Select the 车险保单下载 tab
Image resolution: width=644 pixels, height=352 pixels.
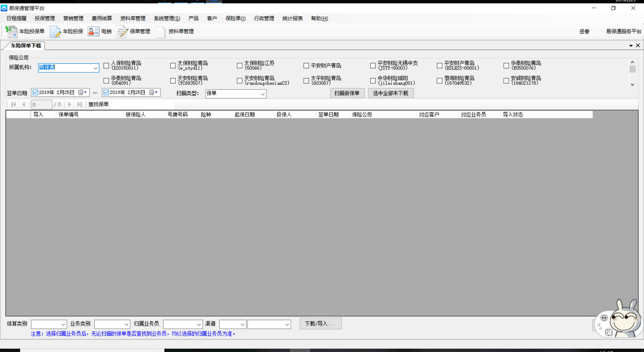(26, 46)
